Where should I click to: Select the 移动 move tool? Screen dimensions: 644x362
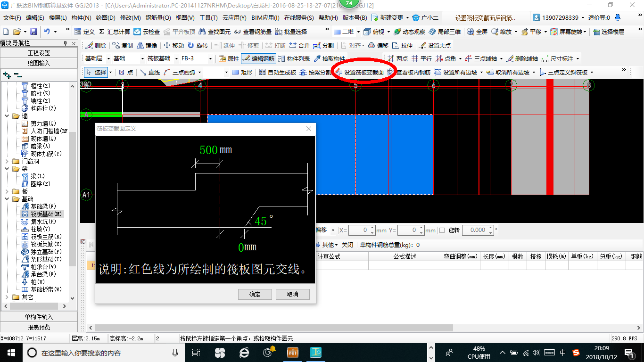coord(173,45)
